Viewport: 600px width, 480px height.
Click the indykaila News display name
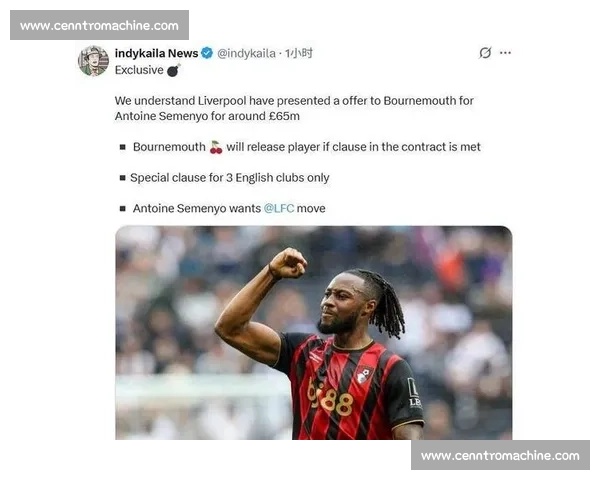157,53
